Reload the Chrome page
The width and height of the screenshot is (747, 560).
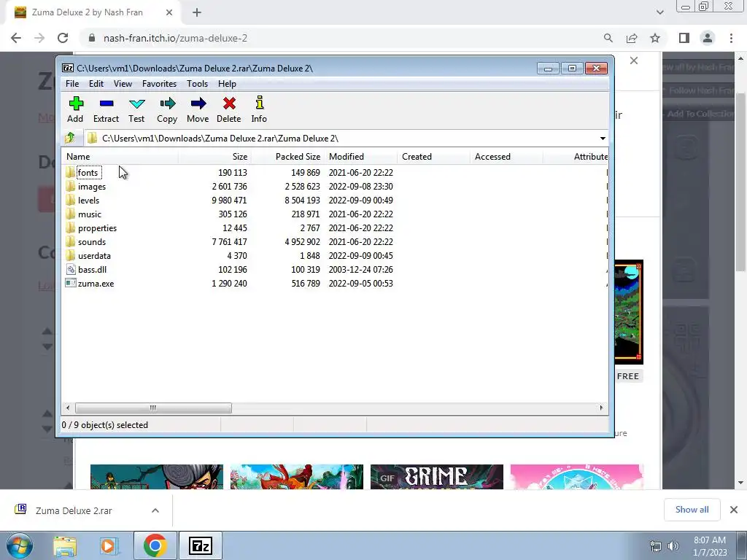coord(63,38)
